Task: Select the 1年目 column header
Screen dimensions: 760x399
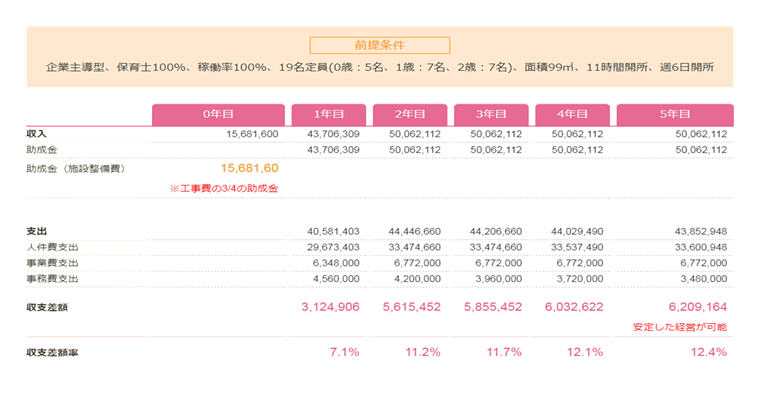Action: click(x=329, y=115)
